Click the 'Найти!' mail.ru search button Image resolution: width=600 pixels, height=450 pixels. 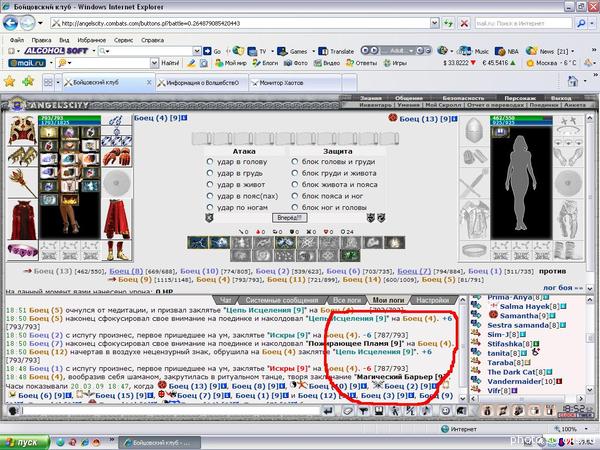(x=170, y=63)
